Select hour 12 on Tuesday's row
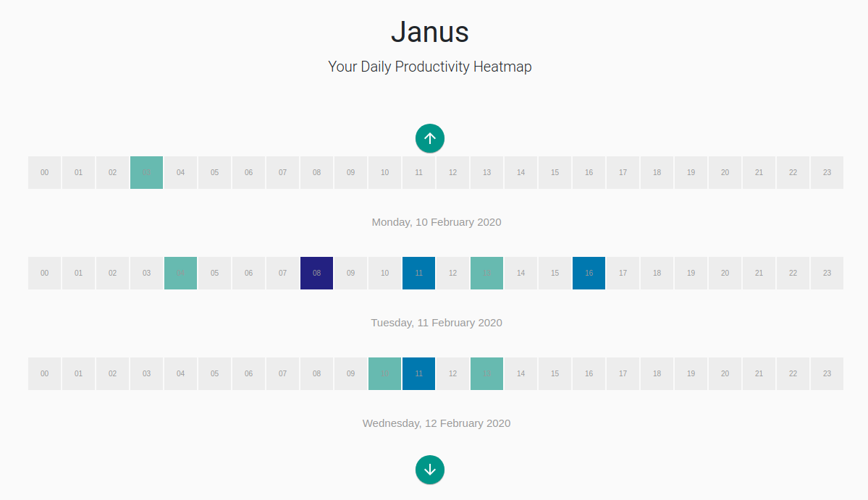The width and height of the screenshot is (868, 500). 452,273
